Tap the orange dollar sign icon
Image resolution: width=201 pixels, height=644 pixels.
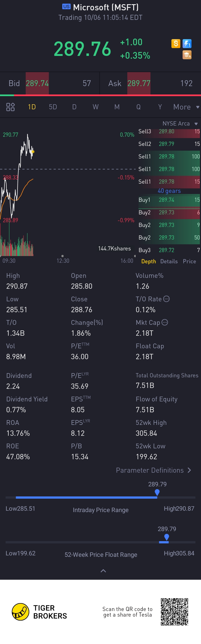pyautogui.click(x=176, y=44)
